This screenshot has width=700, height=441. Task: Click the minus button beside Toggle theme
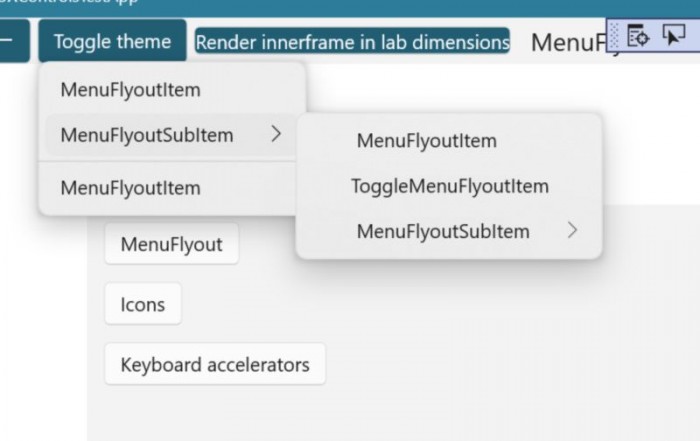pos(10,42)
